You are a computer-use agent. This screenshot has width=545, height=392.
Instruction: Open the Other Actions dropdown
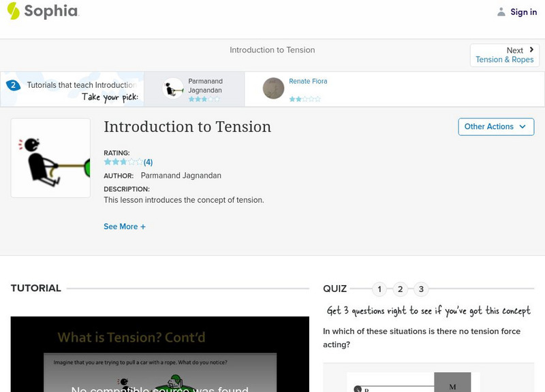pos(495,127)
